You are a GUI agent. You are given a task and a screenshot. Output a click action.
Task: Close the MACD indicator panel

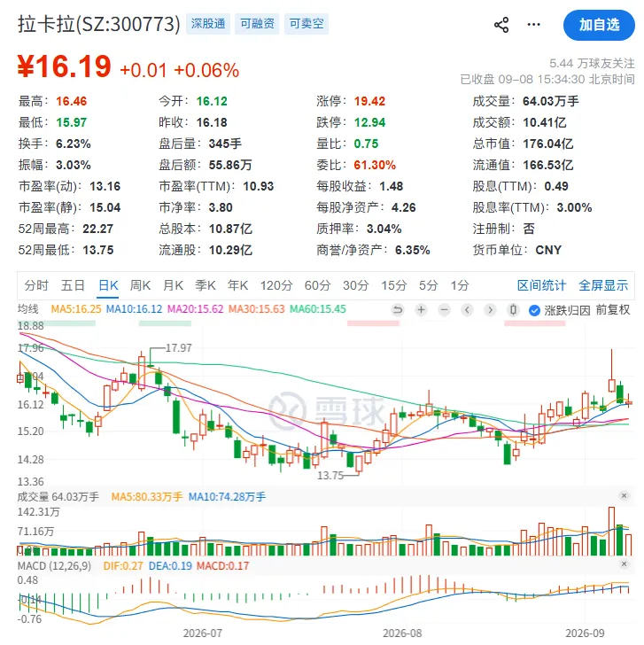(624, 564)
